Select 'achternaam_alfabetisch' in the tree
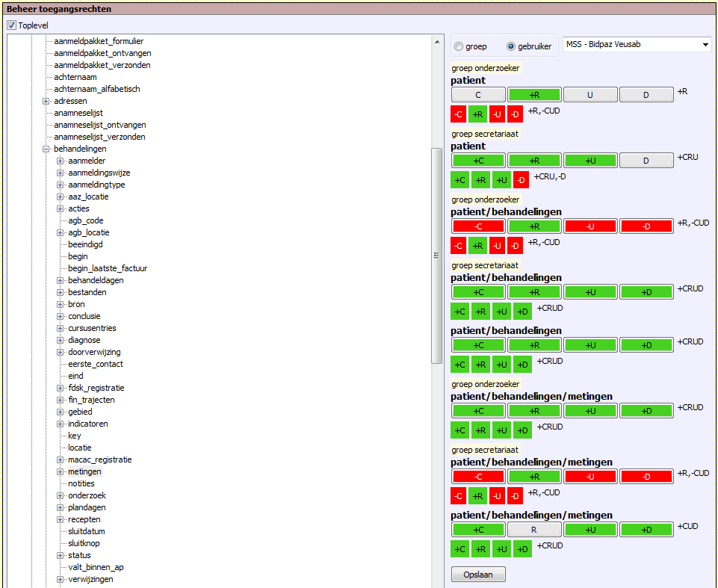 [96, 89]
